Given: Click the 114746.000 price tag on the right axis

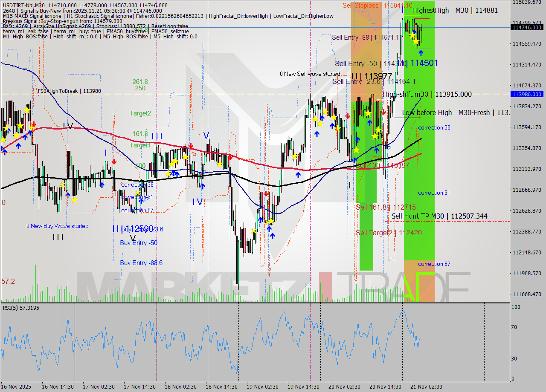Looking at the screenshot, I should 527,27.
